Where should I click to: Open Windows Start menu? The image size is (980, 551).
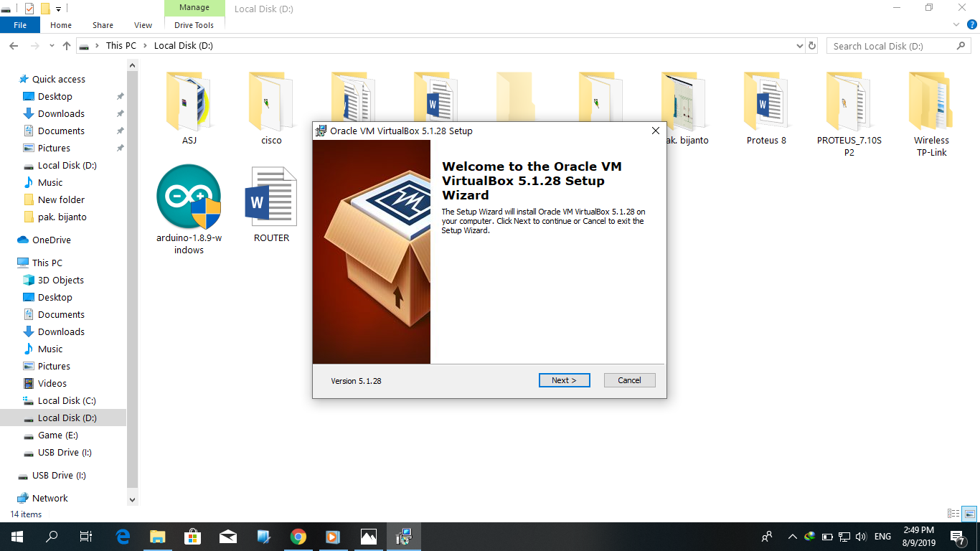[17, 537]
